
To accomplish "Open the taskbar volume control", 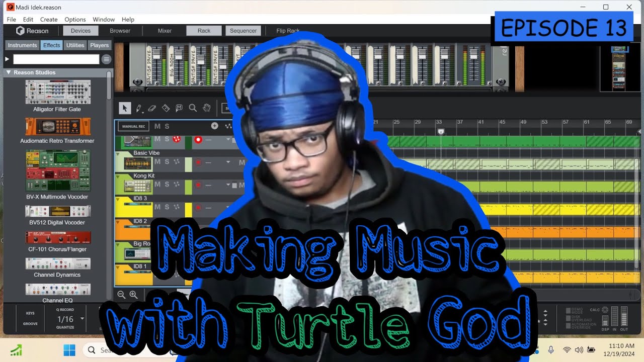I will pyautogui.click(x=579, y=350).
